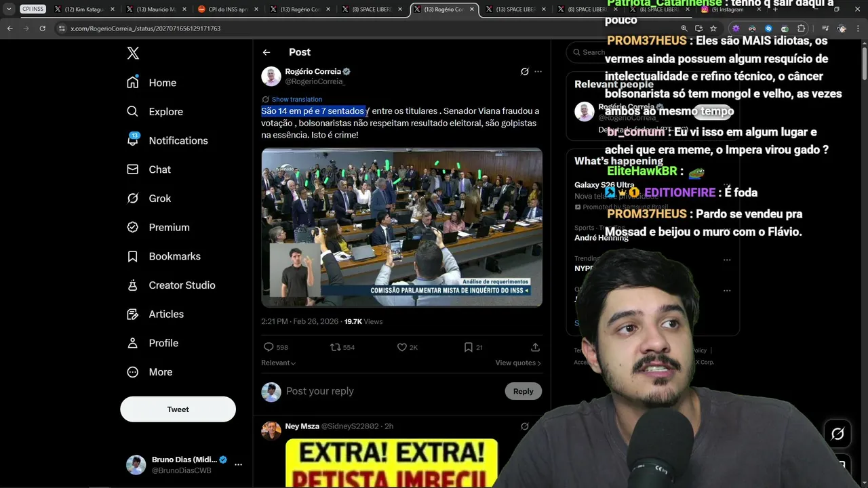Open Creator Studio in sidebar

(x=171, y=285)
